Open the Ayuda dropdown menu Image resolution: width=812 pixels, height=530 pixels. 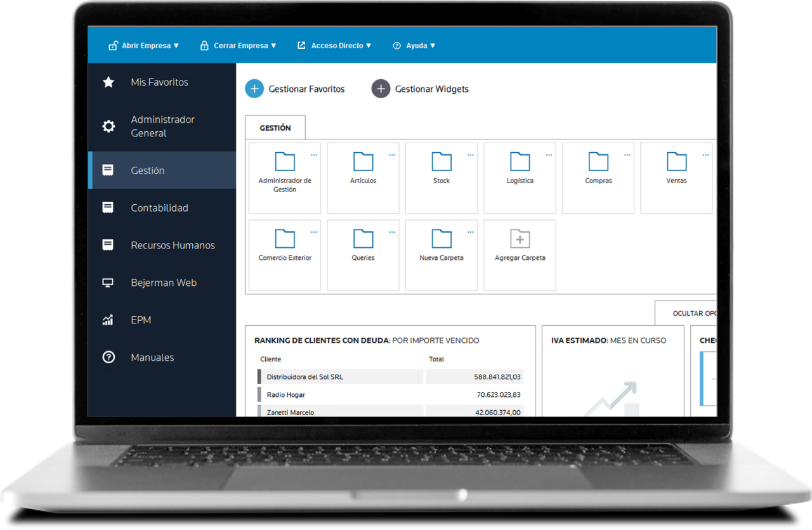coord(414,46)
